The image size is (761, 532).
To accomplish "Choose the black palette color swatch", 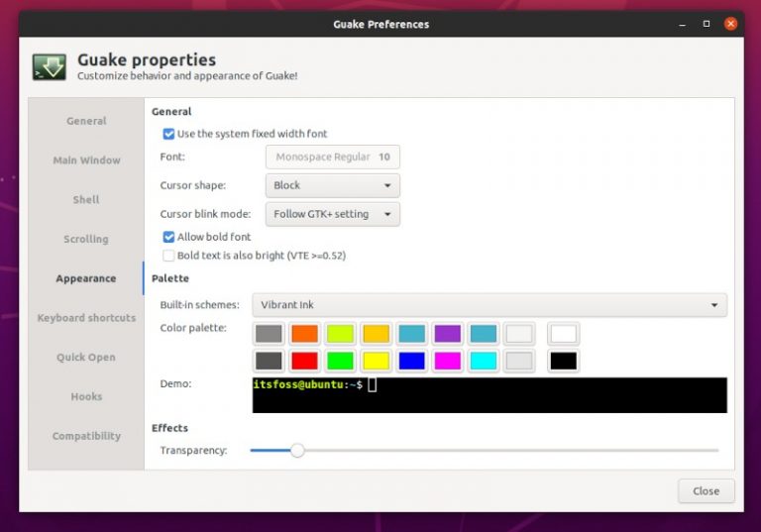I will click(x=563, y=361).
